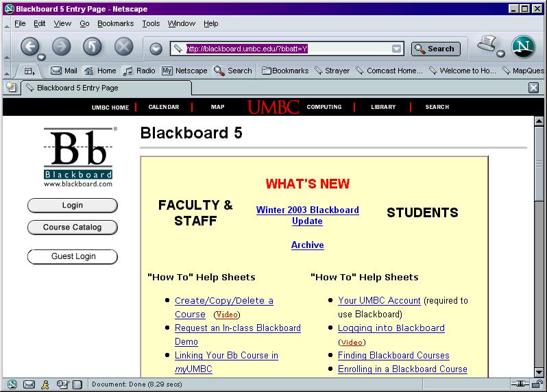Open the Help menu
Screen dimensions: 547x392
(x=211, y=24)
